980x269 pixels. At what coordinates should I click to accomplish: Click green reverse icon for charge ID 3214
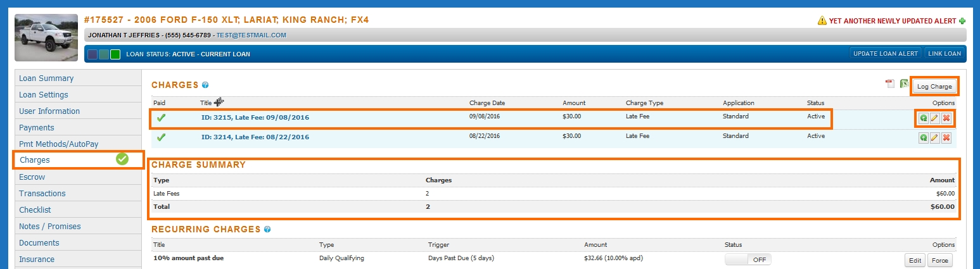924,137
